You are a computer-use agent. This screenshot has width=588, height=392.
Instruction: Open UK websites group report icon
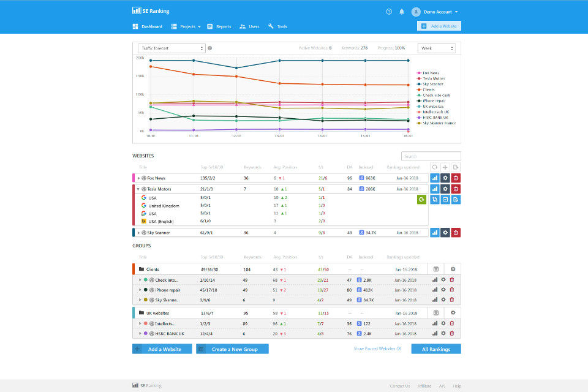click(x=435, y=313)
